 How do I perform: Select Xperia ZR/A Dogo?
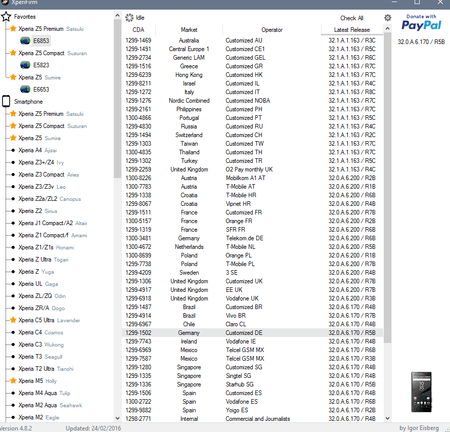(x=42, y=308)
